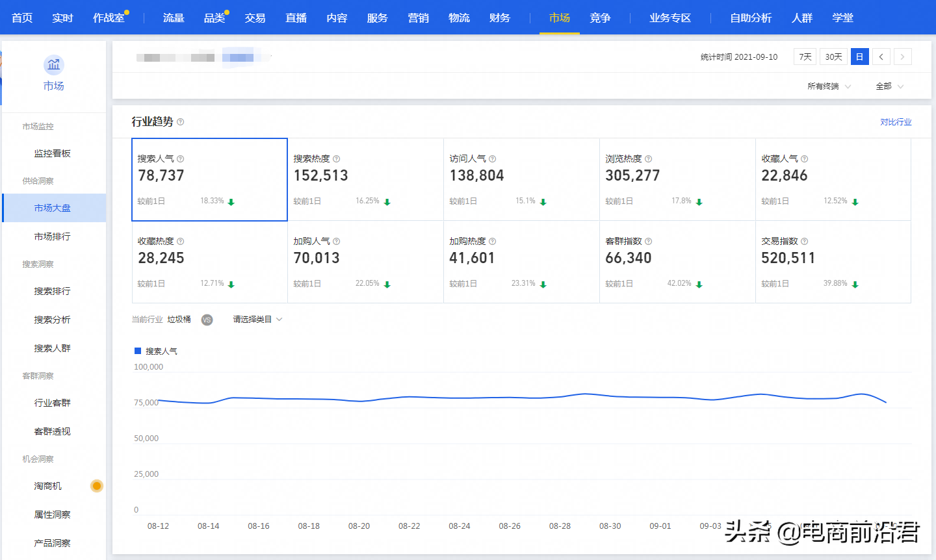This screenshot has width=936, height=560.
Task: Click the 人群 top tab
Action: coord(802,18)
